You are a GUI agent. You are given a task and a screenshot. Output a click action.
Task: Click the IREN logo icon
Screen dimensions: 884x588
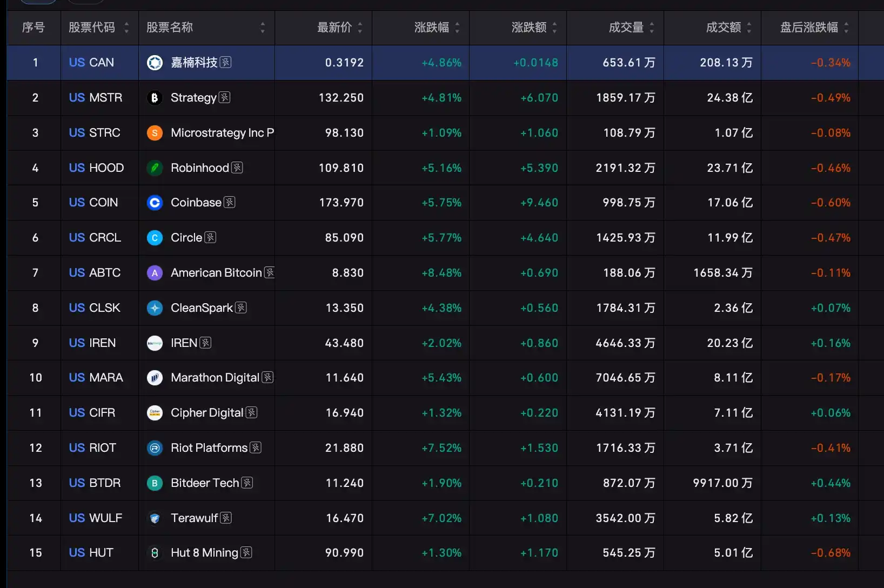pyautogui.click(x=155, y=343)
